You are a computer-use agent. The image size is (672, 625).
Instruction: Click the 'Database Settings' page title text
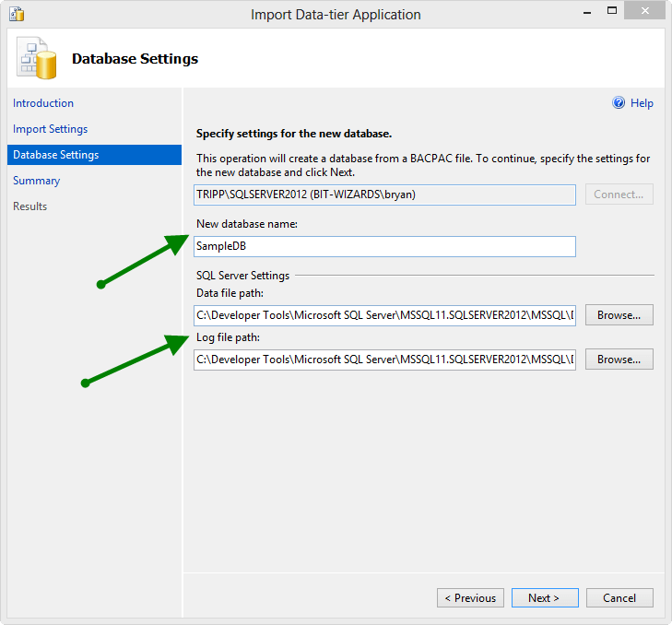tap(135, 59)
